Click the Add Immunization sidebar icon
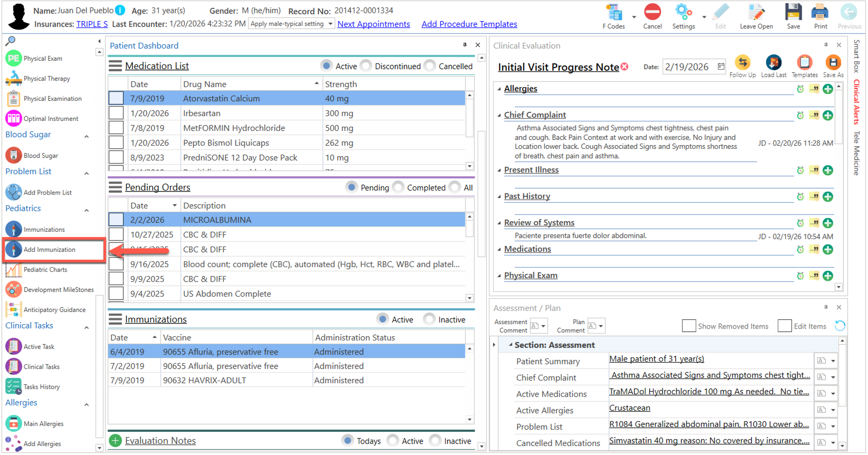This screenshot has height=455, width=868. (13, 250)
